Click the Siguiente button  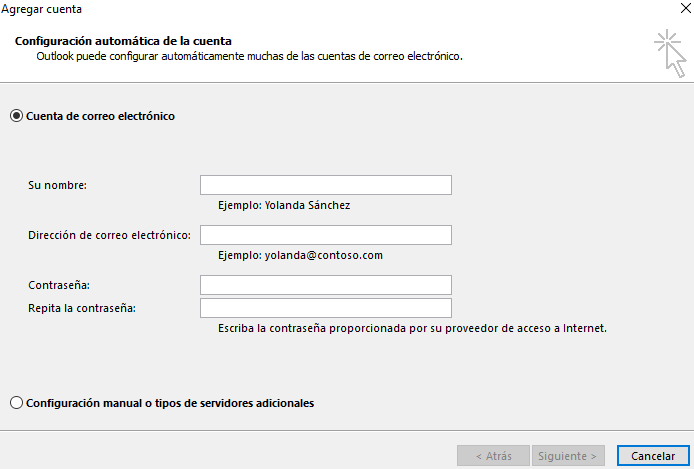coord(568,456)
